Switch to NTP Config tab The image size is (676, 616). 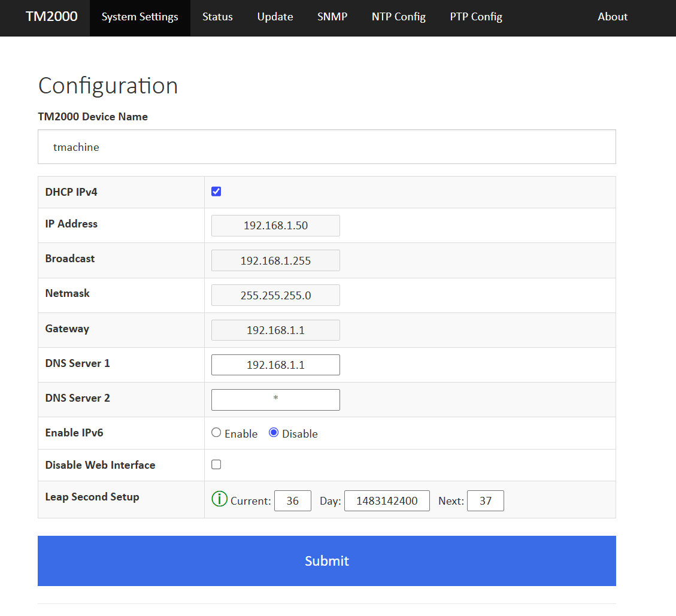pyautogui.click(x=398, y=17)
